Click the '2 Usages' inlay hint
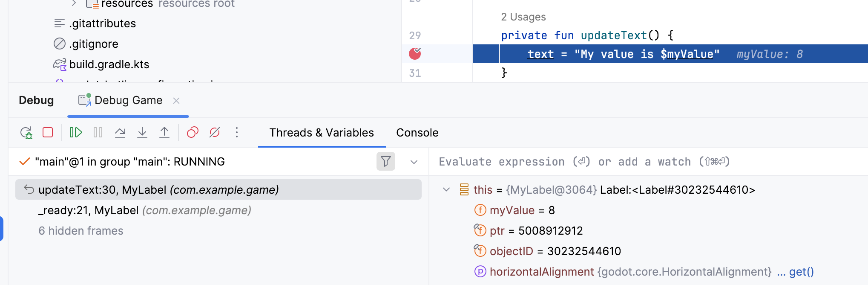The height and width of the screenshot is (285, 868). click(x=523, y=17)
